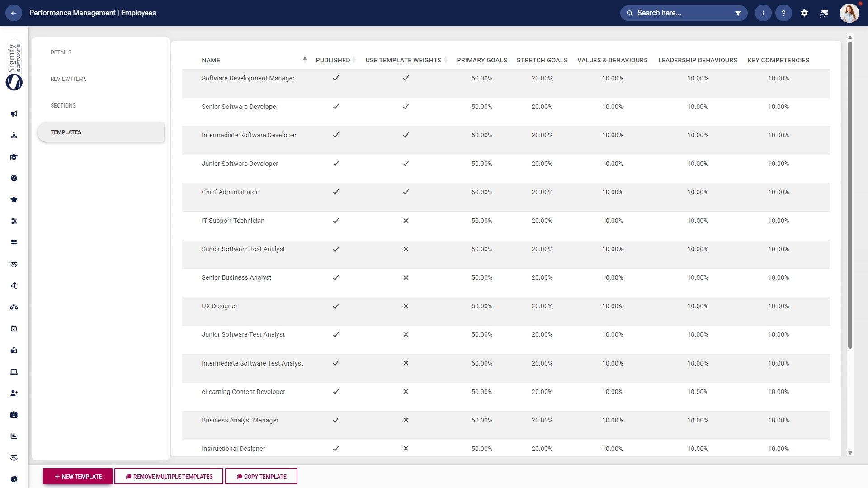
Task: Select the Senior Software Test Analyst row
Action: pos(506,254)
